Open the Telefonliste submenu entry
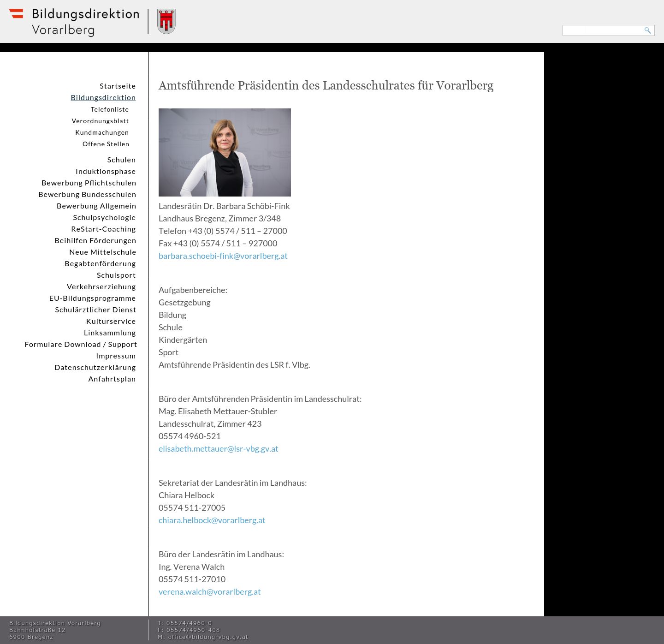 coord(110,109)
